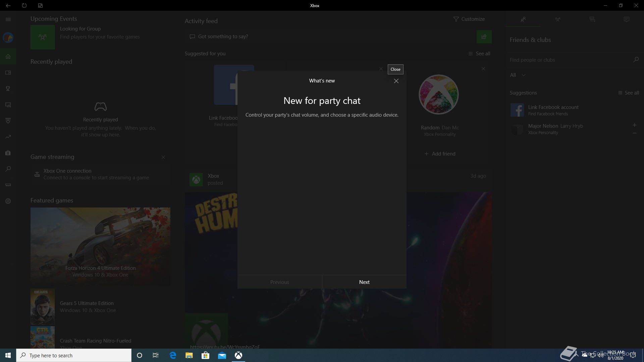See all Suggested for you

[479, 54]
